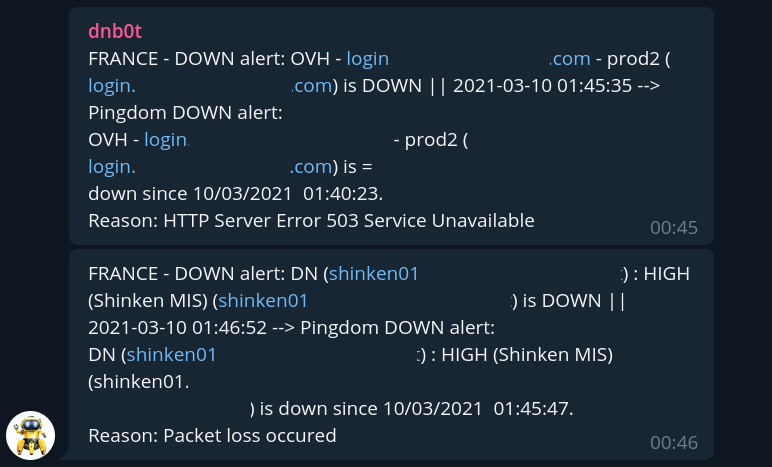Viewport: 772px width, 467px height.
Task: Open the dnb0t bot robot avatar
Action: [x=30, y=435]
